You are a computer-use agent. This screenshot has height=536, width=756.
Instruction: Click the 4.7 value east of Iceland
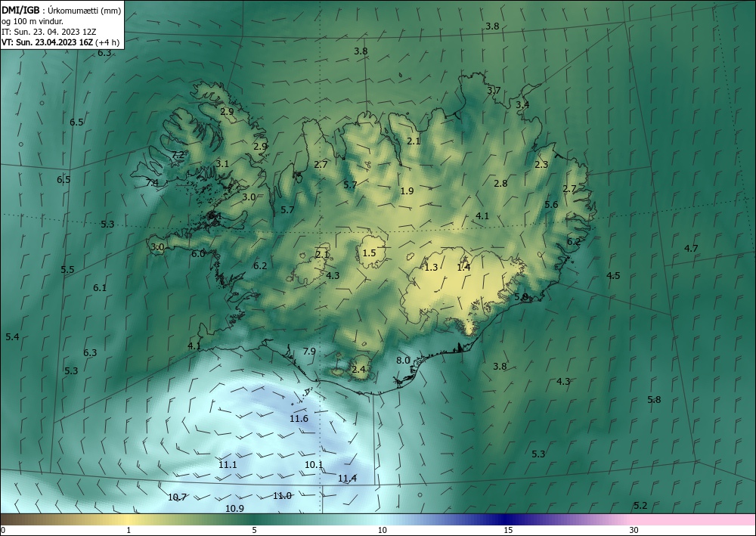tap(691, 248)
